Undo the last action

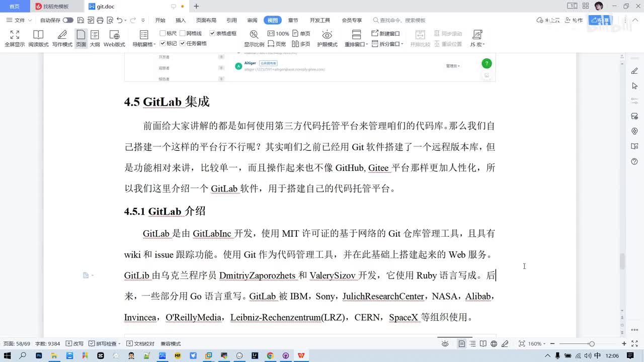pos(120,20)
